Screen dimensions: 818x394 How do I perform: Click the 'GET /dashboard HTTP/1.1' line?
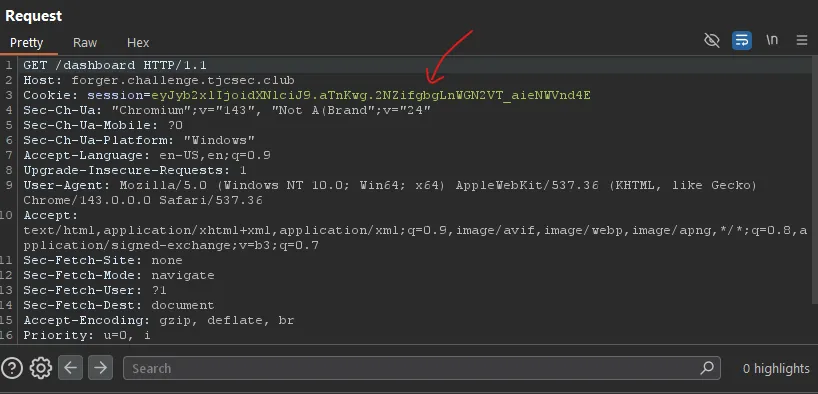pyautogui.click(x=115, y=65)
